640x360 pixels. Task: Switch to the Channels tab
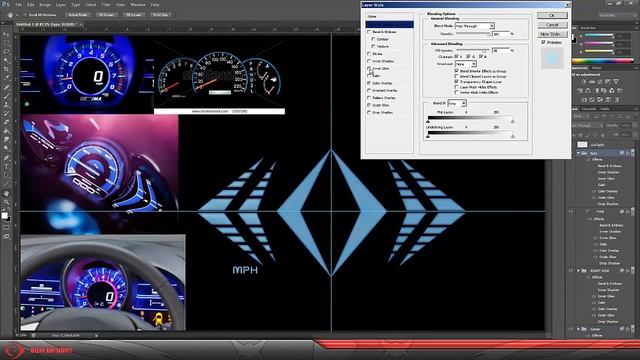click(589, 109)
